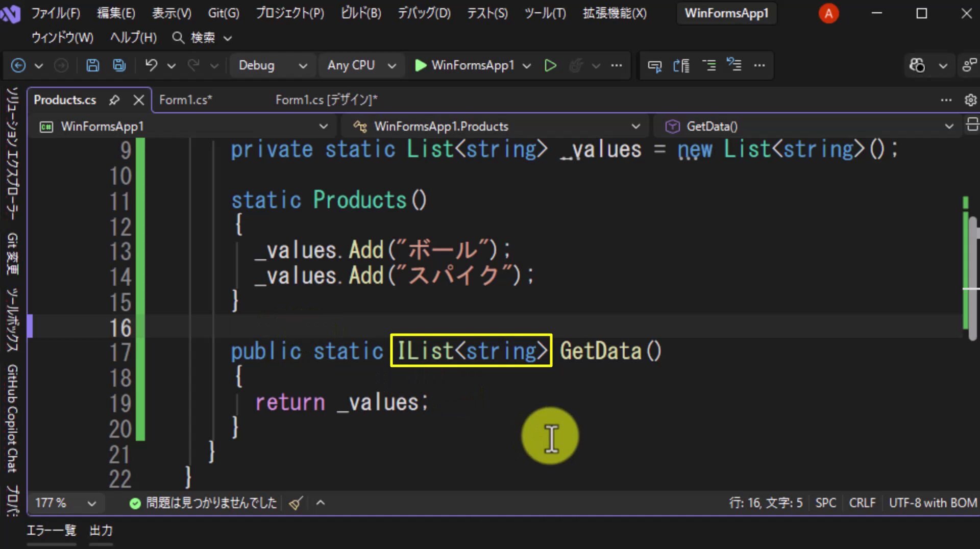This screenshot has width=980, height=549.
Task: Open the 拡張機能(X) menu
Action: coord(615,13)
